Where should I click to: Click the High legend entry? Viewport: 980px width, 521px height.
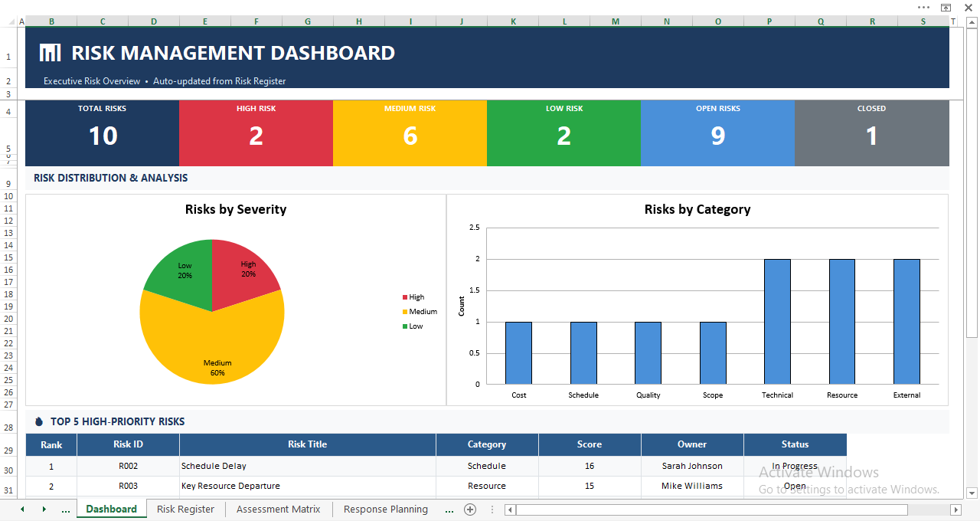413,297
